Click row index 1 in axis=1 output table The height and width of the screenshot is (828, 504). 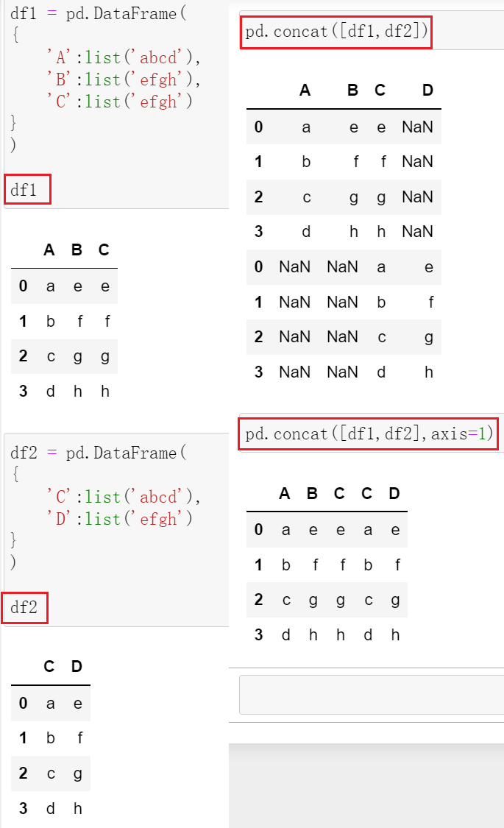click(x=258, y=565)
